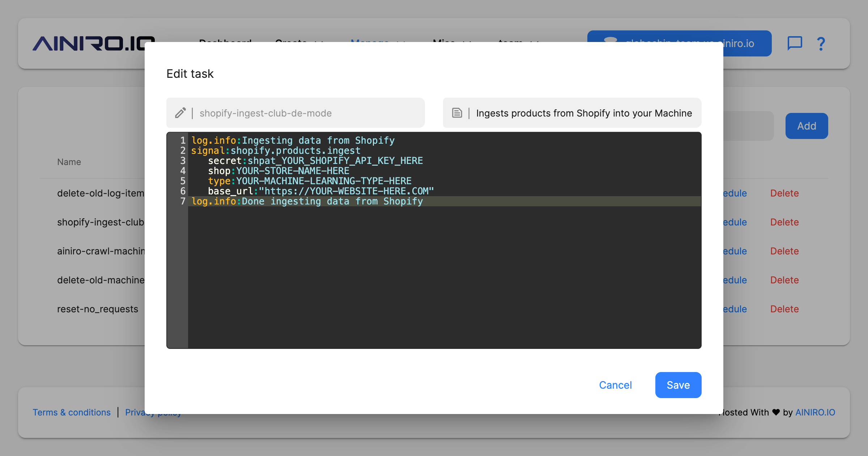Click the task row 'ainiro-crawl-machine'

point(101,251)
